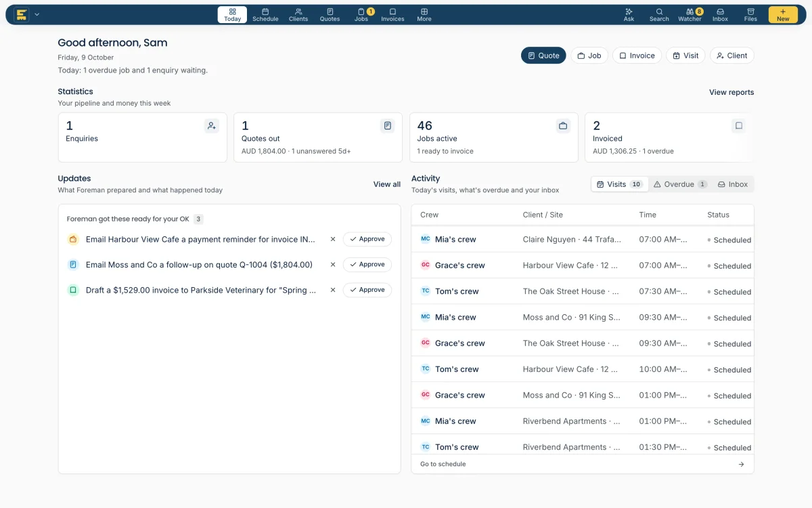812x508 pixels.
Task: Open the Quotes tab
Action: pos(330,14)
